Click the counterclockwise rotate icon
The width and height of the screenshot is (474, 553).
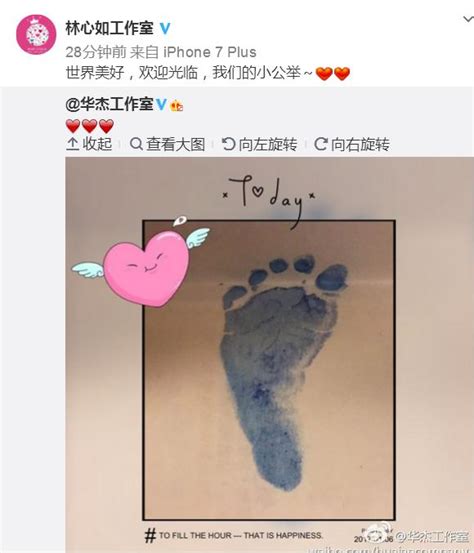point(228,144)
